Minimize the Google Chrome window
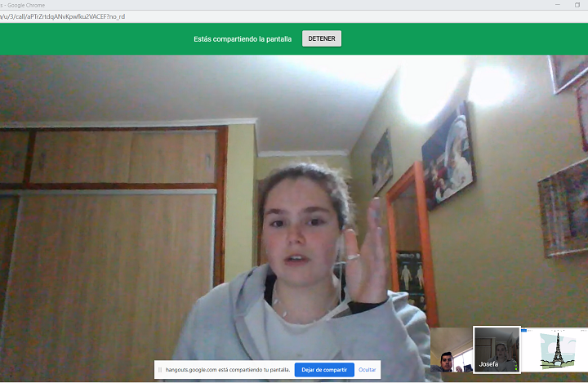 click(558, 5)
